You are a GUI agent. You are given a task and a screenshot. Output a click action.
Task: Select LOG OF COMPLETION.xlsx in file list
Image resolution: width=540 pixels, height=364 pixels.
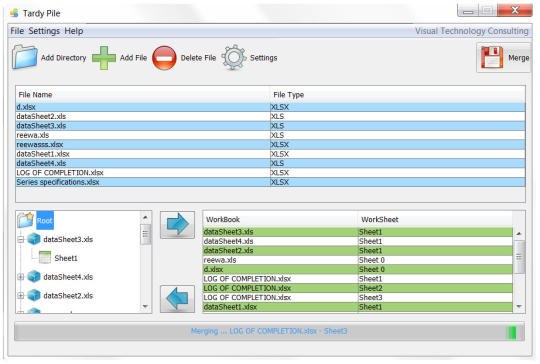click(270, 173)
